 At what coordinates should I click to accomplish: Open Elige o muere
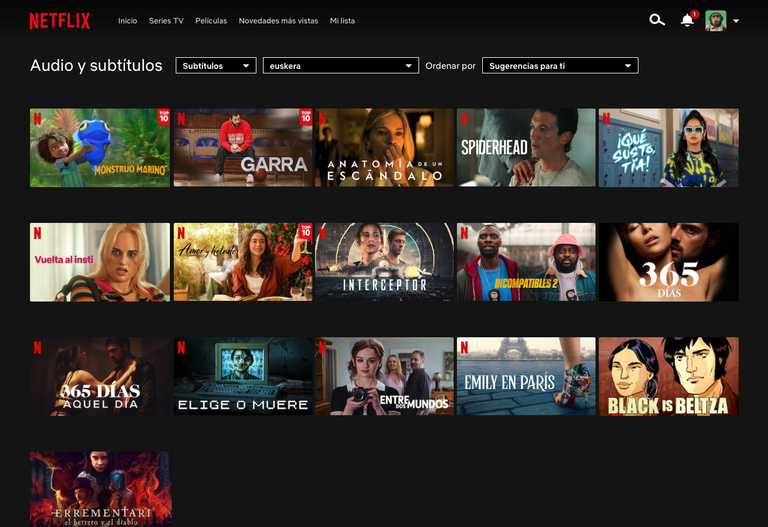click(243, 376)
